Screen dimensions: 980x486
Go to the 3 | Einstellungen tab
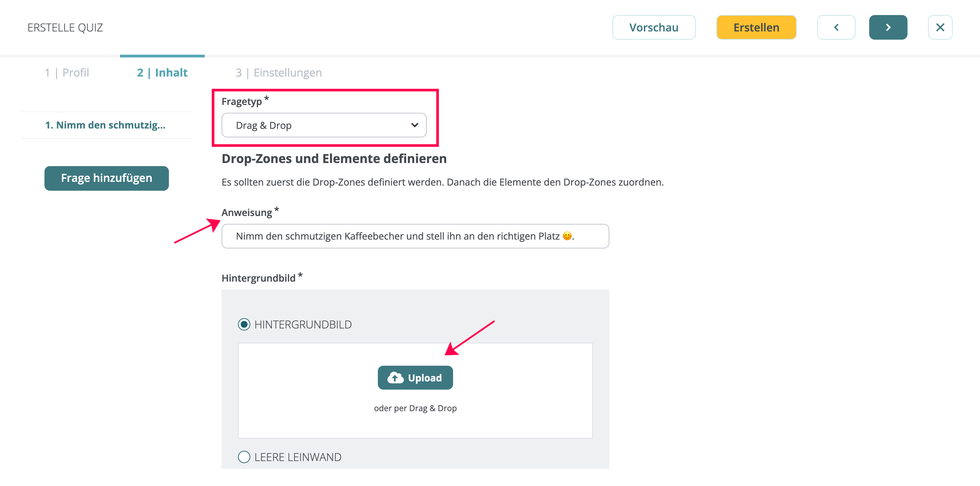coord(278,72)
